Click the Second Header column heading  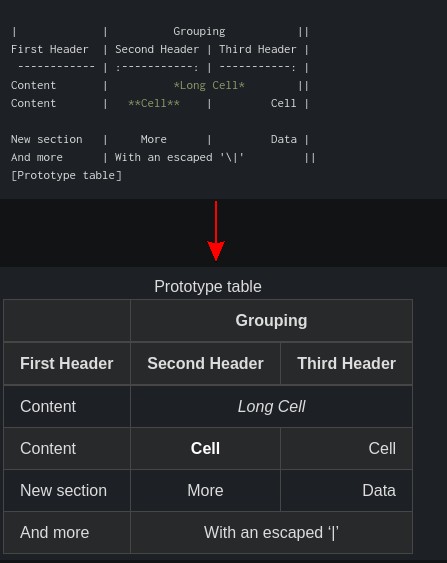pos(205,363)
